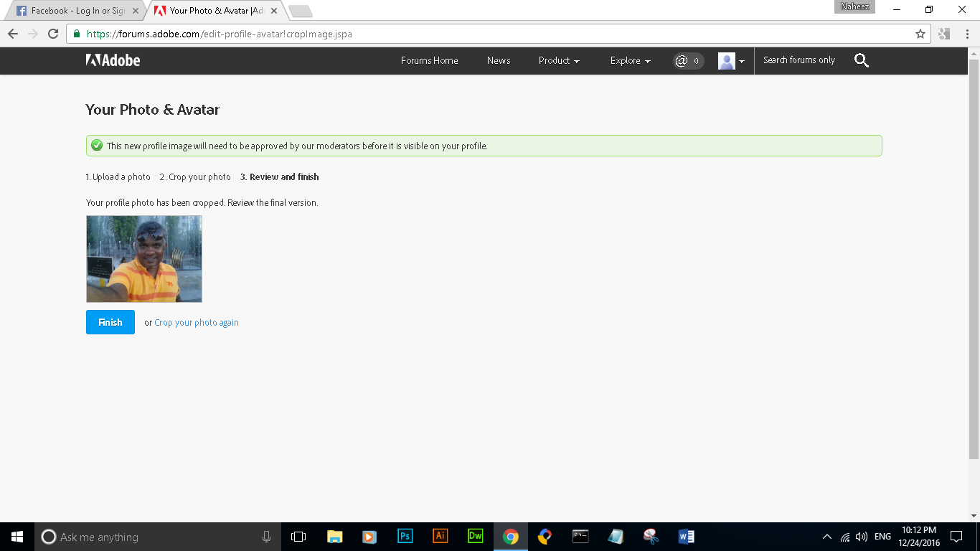Click the user avatar icon in header
The width and height of the screenshot is (980, 551).
(x=726, y=61)
